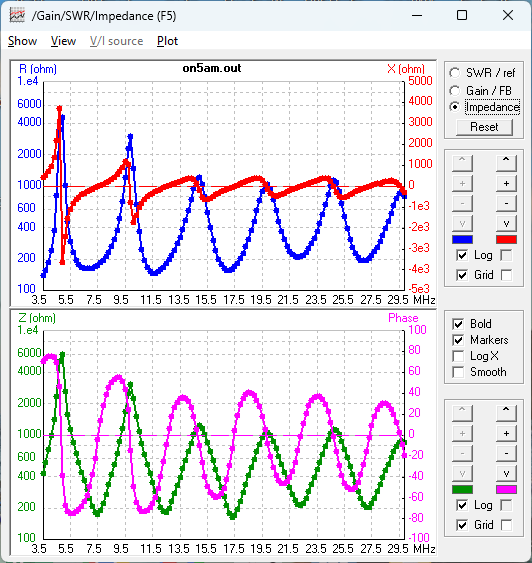Click the on5am.out plot title
The image size is (532, 563).
212,68
